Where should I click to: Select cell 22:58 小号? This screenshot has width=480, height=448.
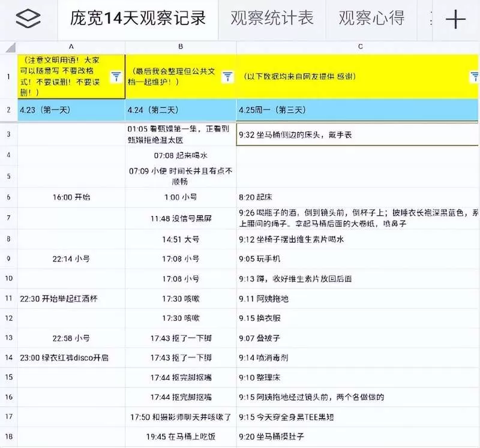tap(71, 338)
